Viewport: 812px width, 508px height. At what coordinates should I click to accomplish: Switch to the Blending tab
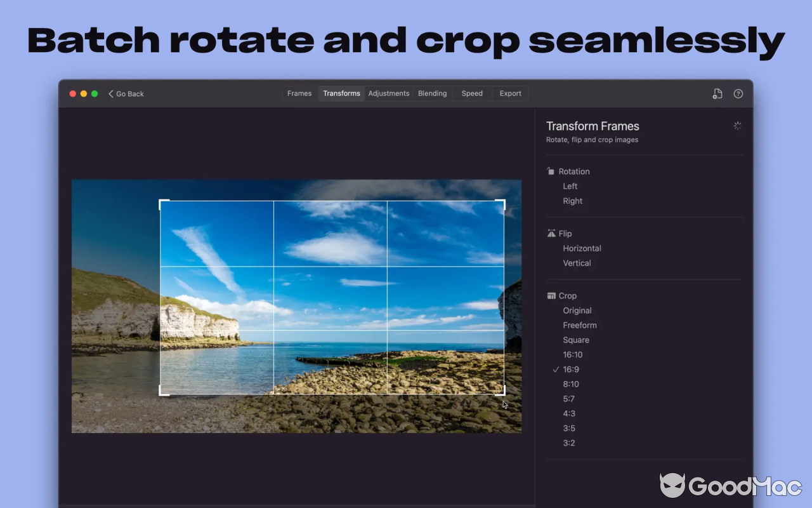[432, 93]
